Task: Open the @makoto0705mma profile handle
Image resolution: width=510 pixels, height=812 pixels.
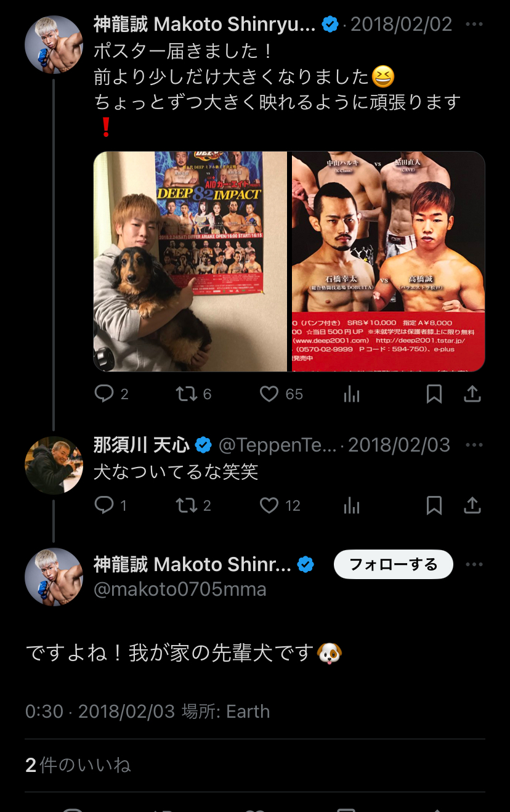Action: [180, 589]
